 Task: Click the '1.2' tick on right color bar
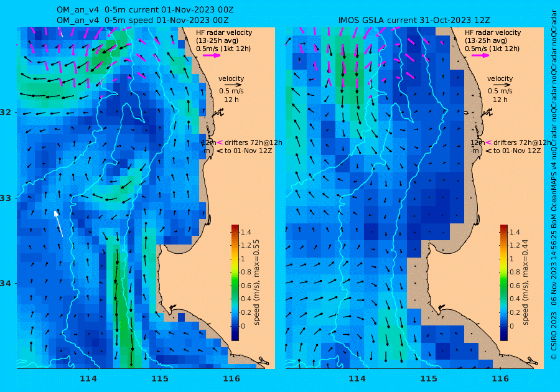pos(515,245)
